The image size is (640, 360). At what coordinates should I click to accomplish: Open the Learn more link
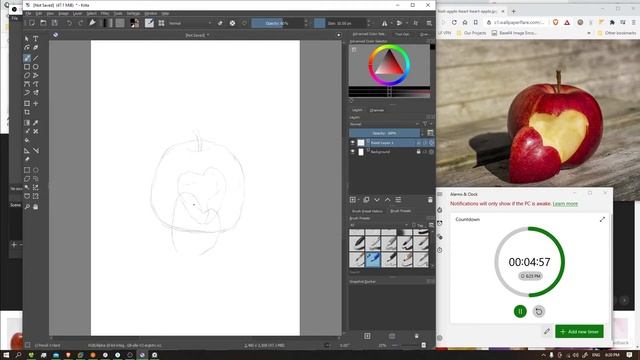(565, 204)
